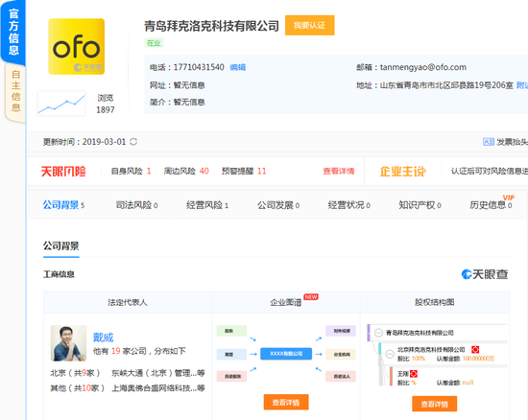Click 北京（共9家） region text

(75, 373)
